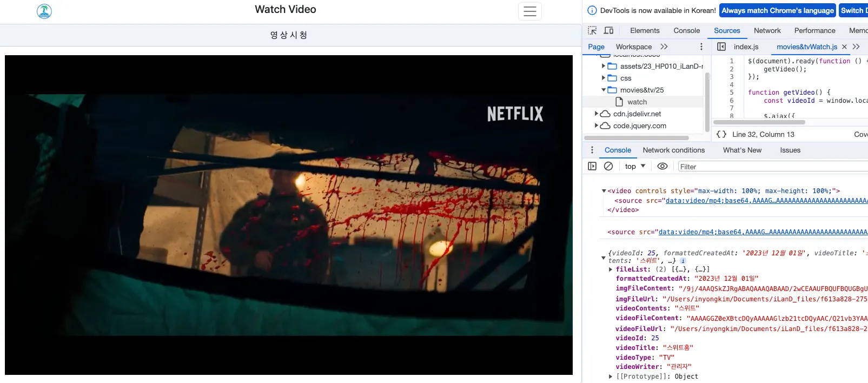The height and width of the screenshot is (383, 868).
Task: Click the editor horizontal scrollbar
Action: (759, 122)
